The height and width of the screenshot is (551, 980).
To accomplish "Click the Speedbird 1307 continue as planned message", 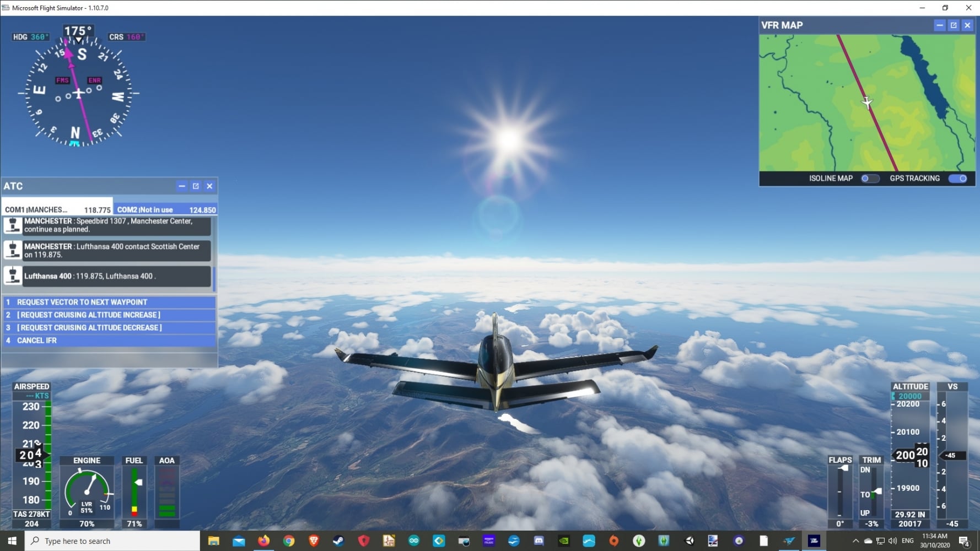I will [x=116, y=225].
